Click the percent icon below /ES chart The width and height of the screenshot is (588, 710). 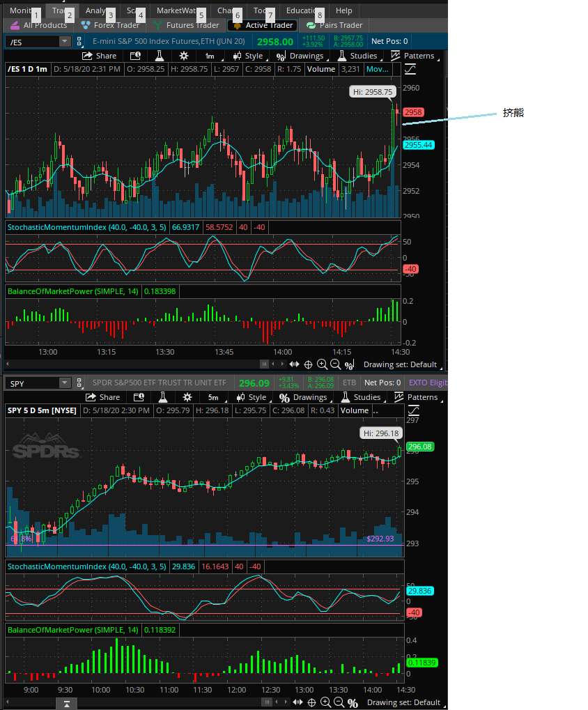tap(349, 364)
